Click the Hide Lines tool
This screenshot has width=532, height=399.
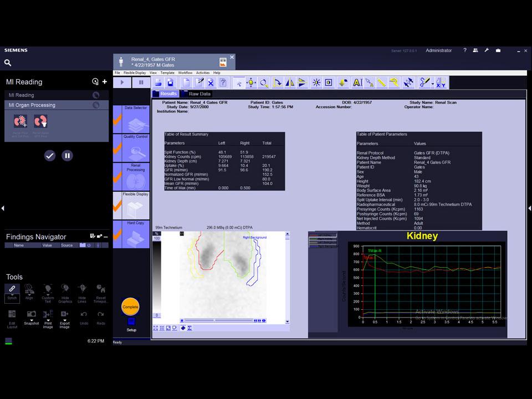click(x=82, y=294)
